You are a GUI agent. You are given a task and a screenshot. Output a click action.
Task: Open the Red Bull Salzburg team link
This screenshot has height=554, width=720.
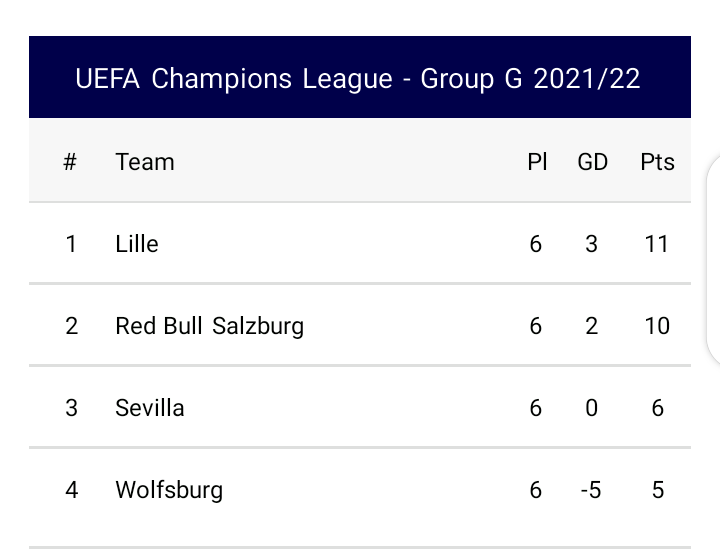coord(209,326)
